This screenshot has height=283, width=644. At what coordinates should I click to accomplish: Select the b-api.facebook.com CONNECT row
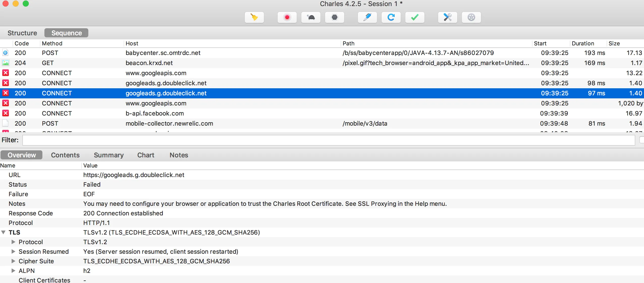click(x=154, y=114)
